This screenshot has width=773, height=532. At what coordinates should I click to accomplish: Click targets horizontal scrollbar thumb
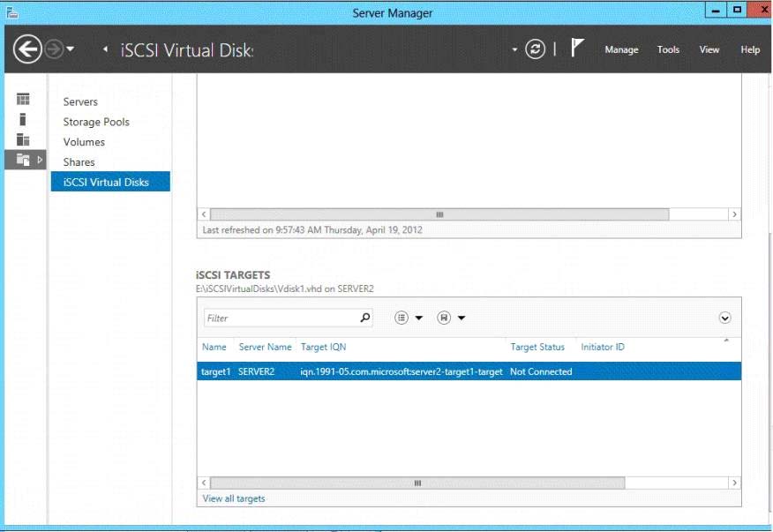417,483
